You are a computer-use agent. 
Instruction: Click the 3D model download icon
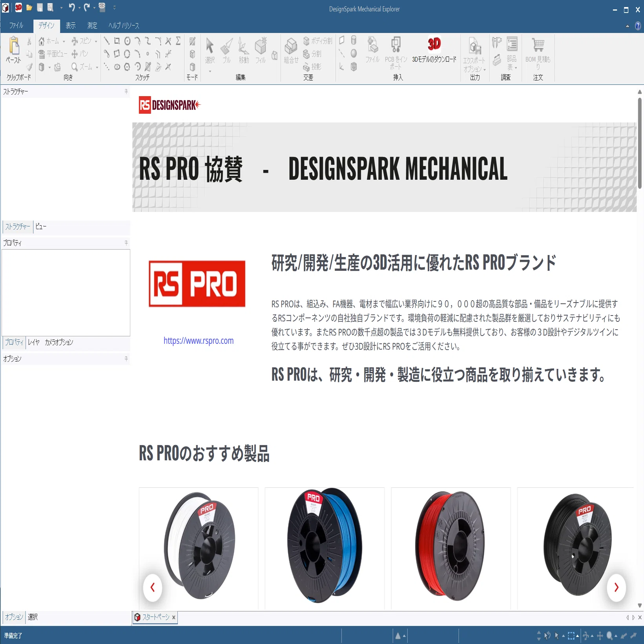click(434, 44)
